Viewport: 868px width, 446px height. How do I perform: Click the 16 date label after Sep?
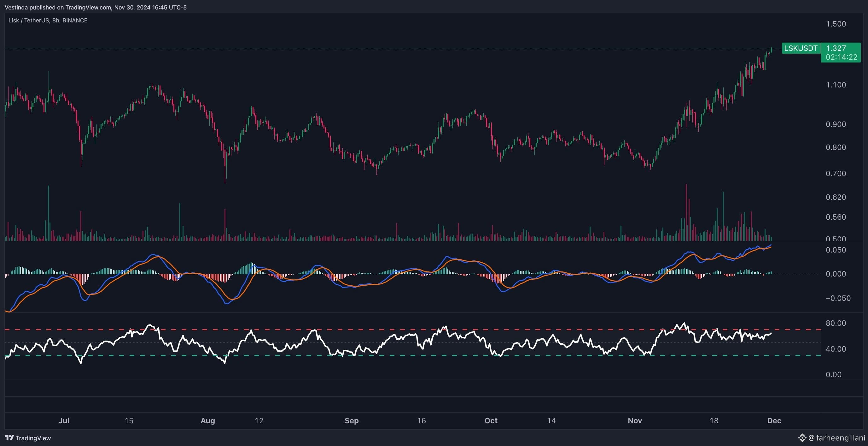(422, 421)
